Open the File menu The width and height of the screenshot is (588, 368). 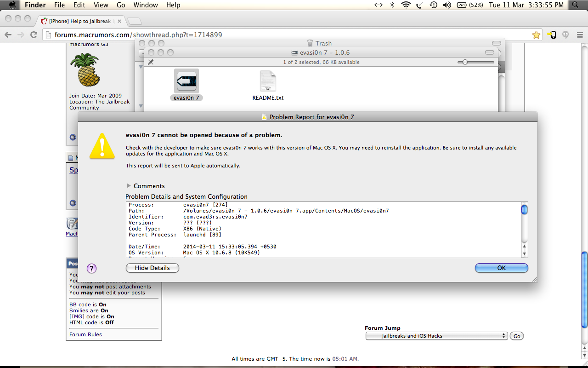[x=59, y=5]
